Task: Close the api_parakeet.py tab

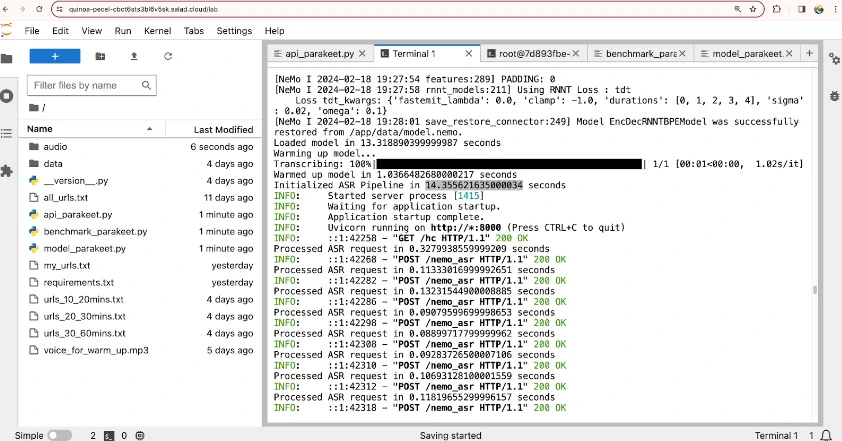Action: tap(362, 54)
